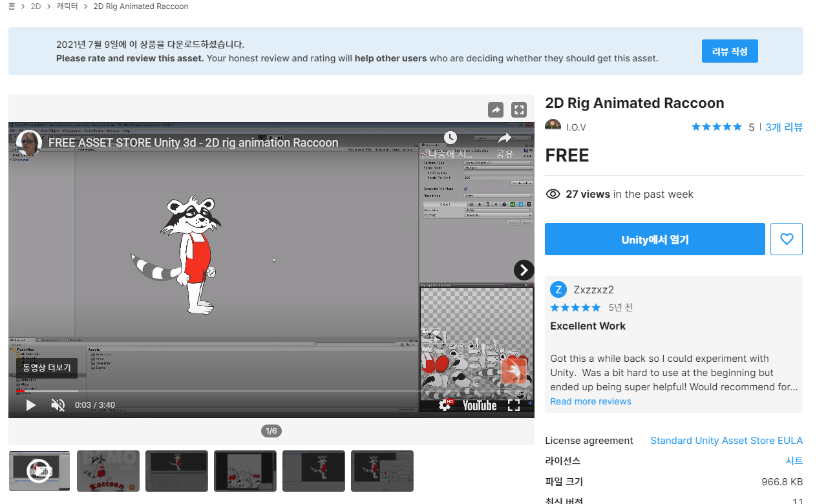This screenshot has width=837, height=504.
Task: Click the Excellent Work review title
Action: click(x=588, y=326)
